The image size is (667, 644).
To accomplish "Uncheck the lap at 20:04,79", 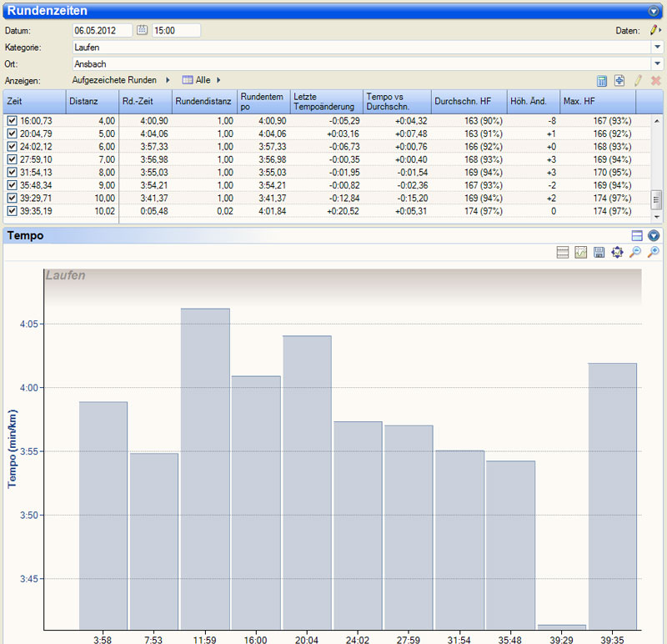I will pos(12,133).
